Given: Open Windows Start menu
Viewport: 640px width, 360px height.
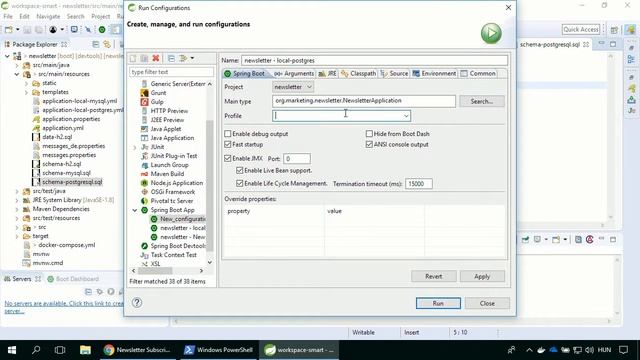Looking at the screenshot, I should (x=12, y=350).
